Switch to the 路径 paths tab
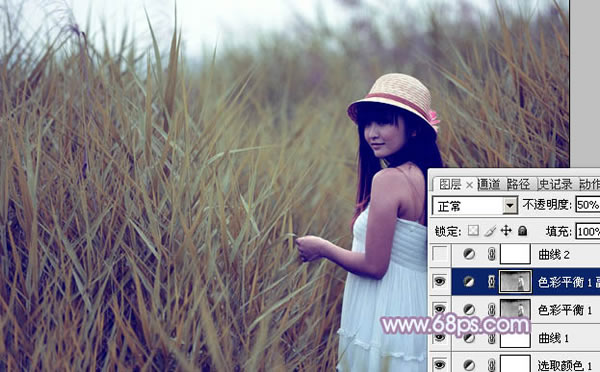 518,184
